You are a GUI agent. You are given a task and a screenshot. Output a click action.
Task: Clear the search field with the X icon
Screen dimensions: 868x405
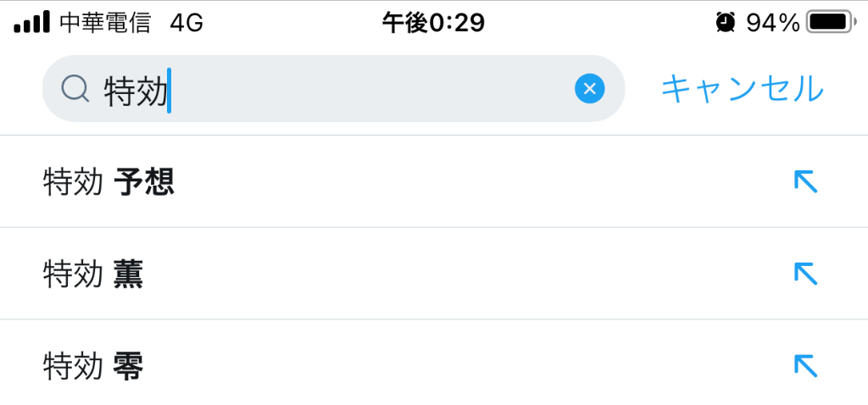pos(590,88)
